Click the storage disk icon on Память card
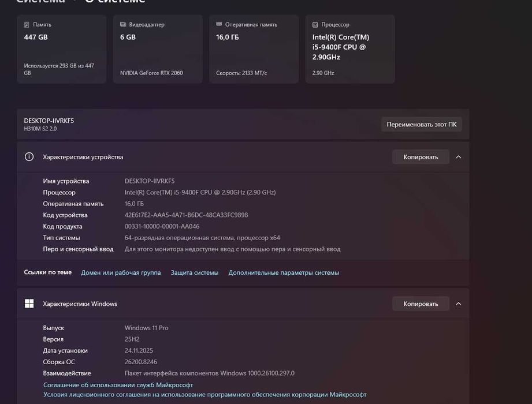Viewport: 532px width, 404px height. pyautogui.click(x=27, y=25)
